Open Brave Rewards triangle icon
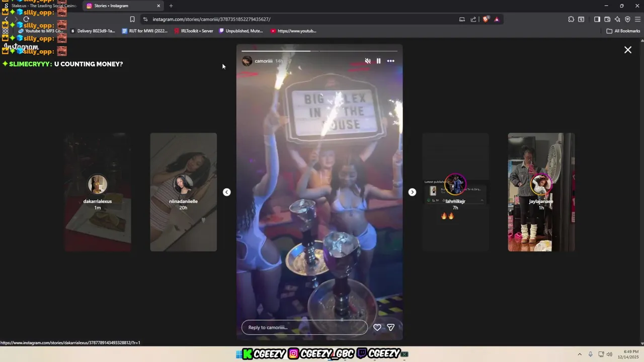Screen dimensions: 644x362 [x=497, y=19]
